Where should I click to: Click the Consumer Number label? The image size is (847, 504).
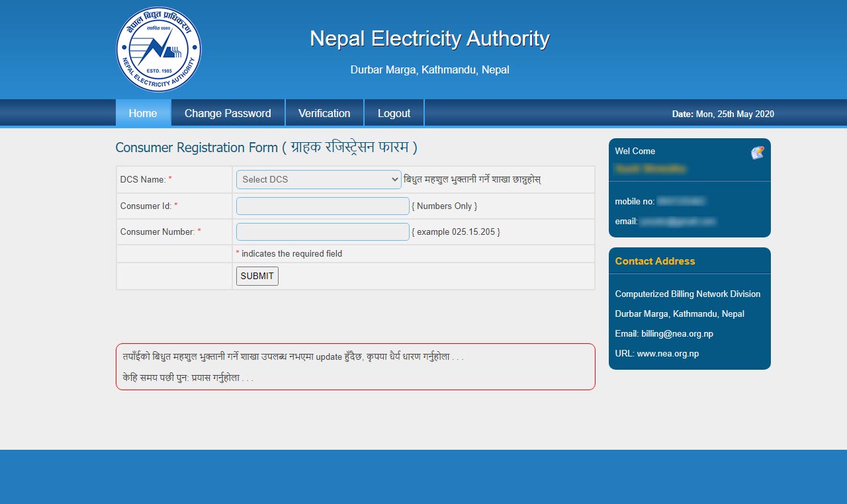tap(161, 231)
